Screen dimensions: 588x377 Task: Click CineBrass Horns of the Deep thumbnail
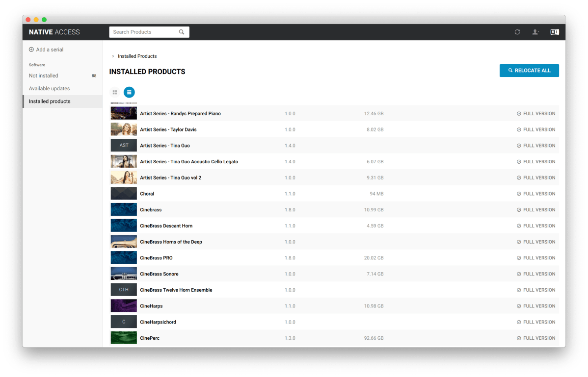(x=124, y=242)
